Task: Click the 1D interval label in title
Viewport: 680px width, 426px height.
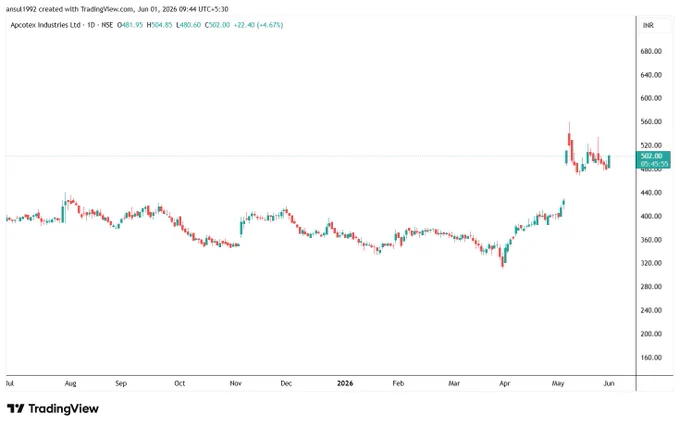Action: click(x=91, y=25)
